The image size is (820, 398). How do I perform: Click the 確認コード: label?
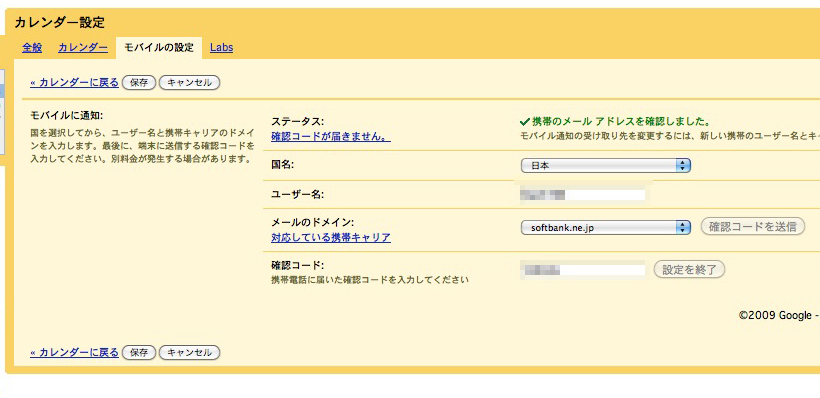coord(298,264)
